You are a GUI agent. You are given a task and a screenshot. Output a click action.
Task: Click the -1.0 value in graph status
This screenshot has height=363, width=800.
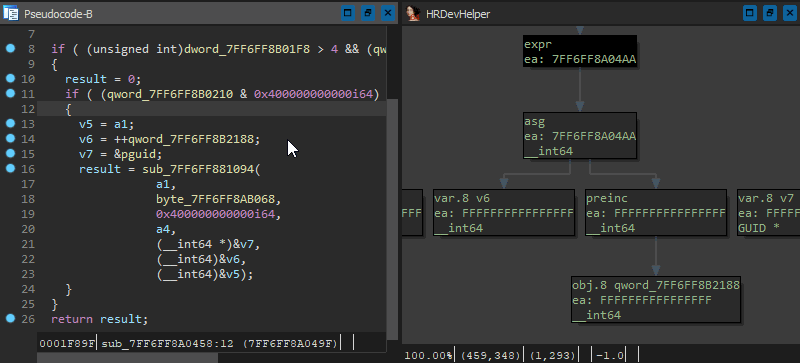609,355
